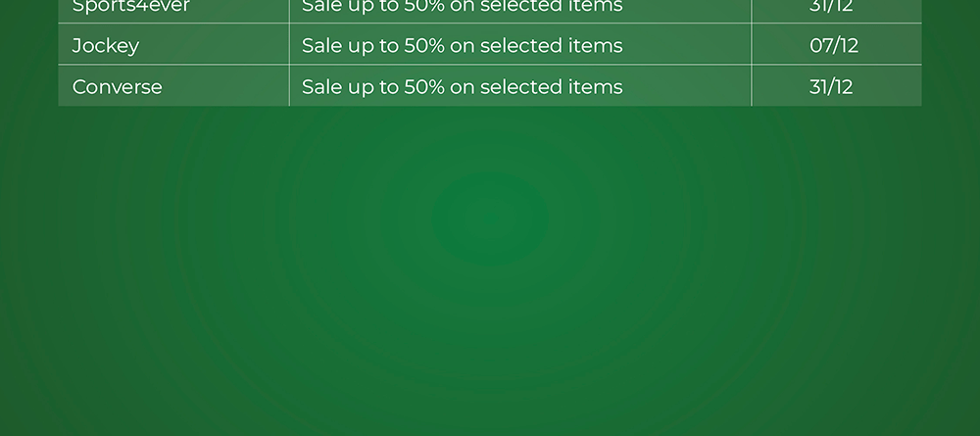Select the Converse store name
Viewport: 980px width, 436px height.
pyautogui.click(x=118, y=87)
